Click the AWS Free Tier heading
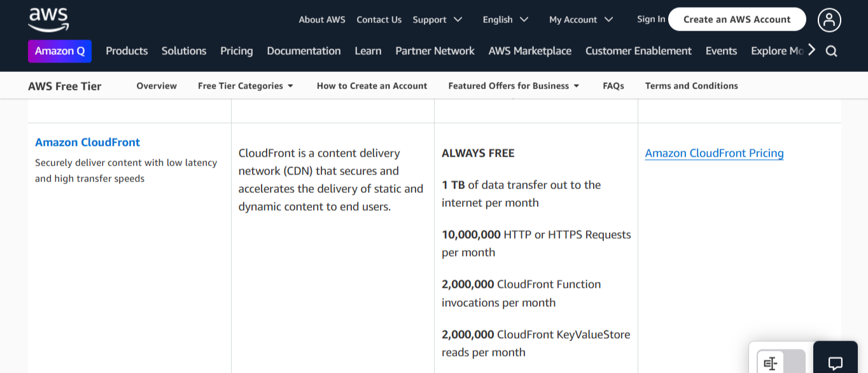The height and width of the screenshot is (373, 868). (65, 86)
